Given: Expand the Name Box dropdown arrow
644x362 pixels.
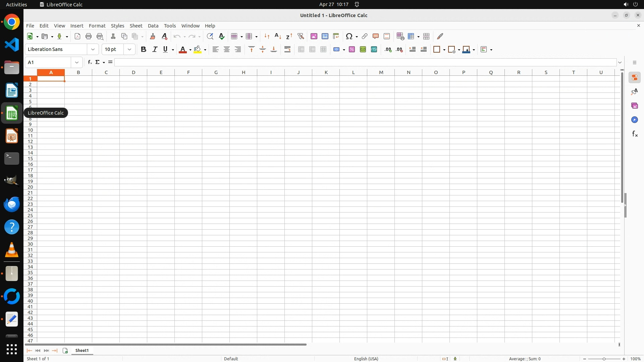Looking at the screenshot, I should [77, 62].
